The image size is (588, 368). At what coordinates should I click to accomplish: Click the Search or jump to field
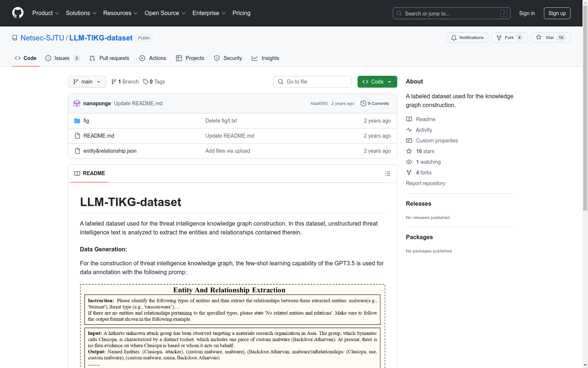pyautogui.click(x=452, y=13)
